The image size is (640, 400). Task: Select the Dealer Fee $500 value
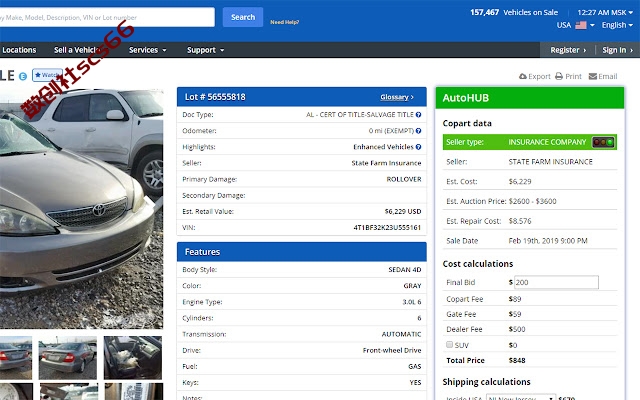click(x=517, y=329)
